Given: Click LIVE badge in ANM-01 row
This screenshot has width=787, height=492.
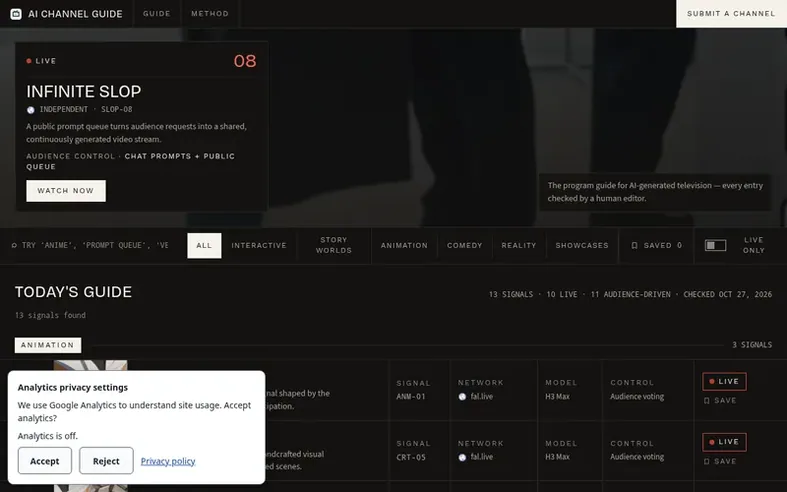Looking at the screenshot, I should coord(724,382).
